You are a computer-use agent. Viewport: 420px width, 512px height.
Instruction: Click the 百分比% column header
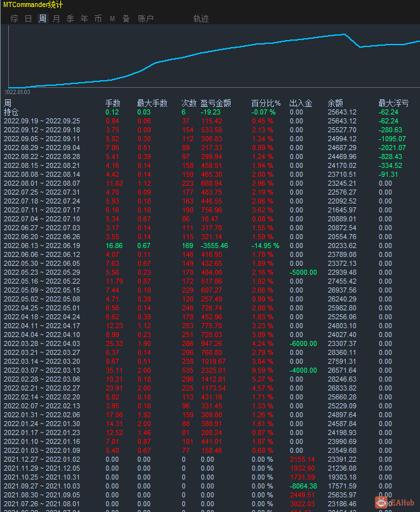click(x=266, y=103)
